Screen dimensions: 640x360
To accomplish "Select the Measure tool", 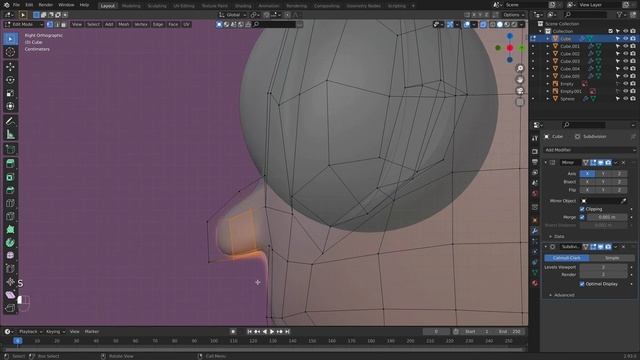I will click(x=10, y=134).
